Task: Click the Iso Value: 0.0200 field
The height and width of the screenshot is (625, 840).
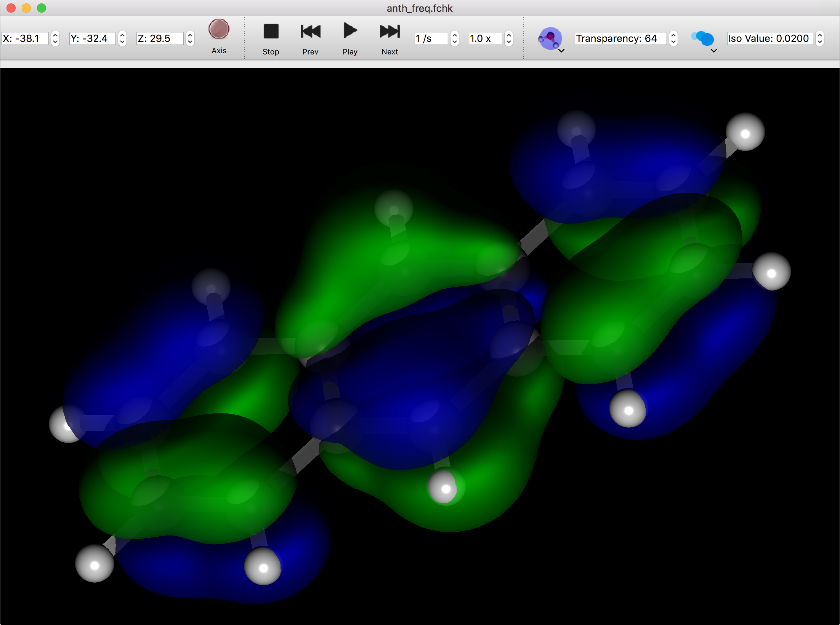Action: pos(769,38)
